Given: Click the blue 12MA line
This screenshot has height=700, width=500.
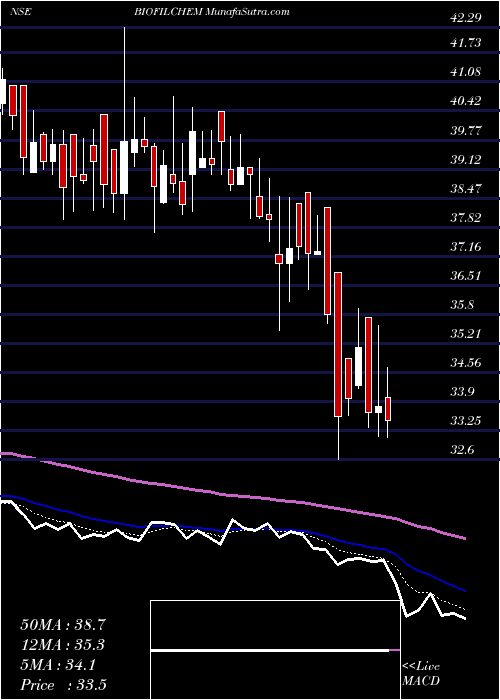Looking at the screenshot, I should click(232, 530).
